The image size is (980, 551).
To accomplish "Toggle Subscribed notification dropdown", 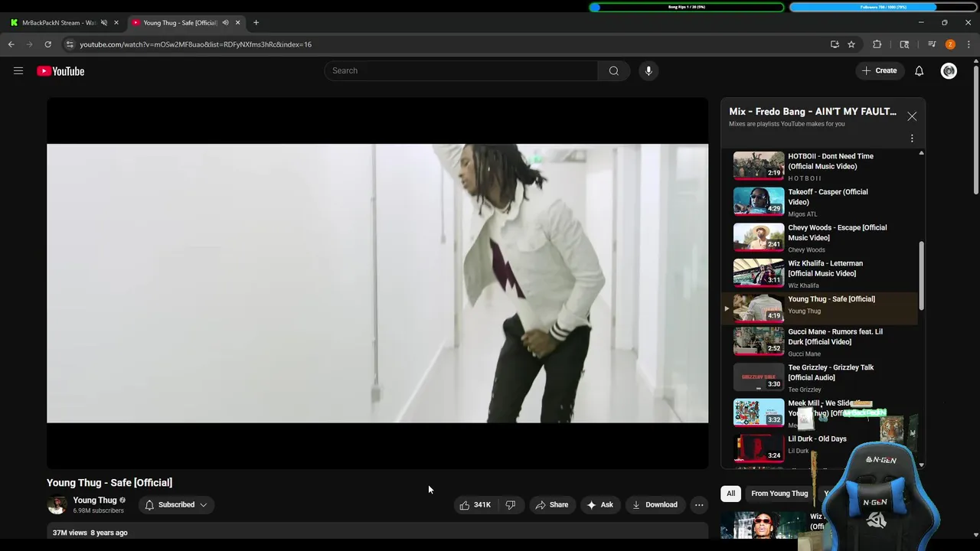I will coord(176,505).
